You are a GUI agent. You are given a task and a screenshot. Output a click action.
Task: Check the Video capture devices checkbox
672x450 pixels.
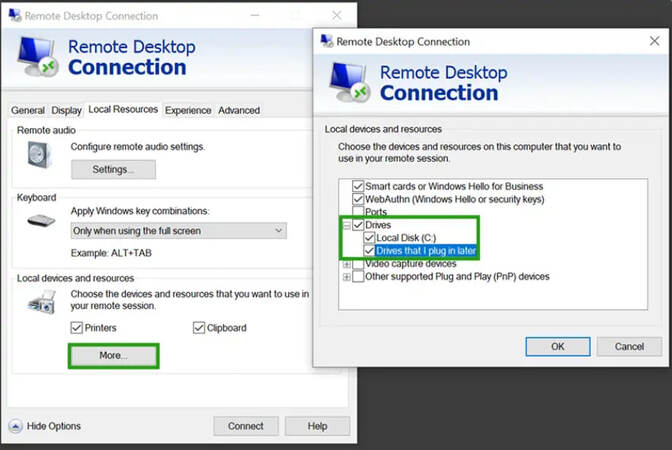[x=358, y=264]
